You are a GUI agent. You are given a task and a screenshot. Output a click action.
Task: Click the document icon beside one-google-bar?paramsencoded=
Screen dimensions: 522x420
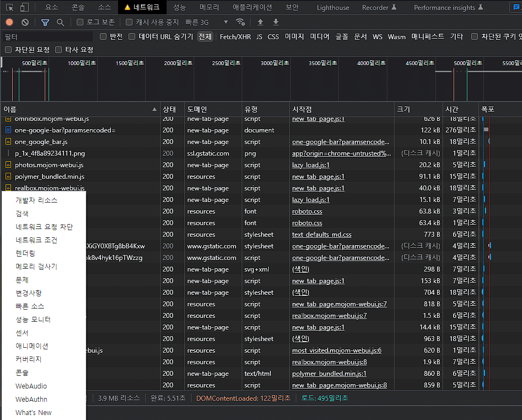pyautogui.click(x=8, y=130)
